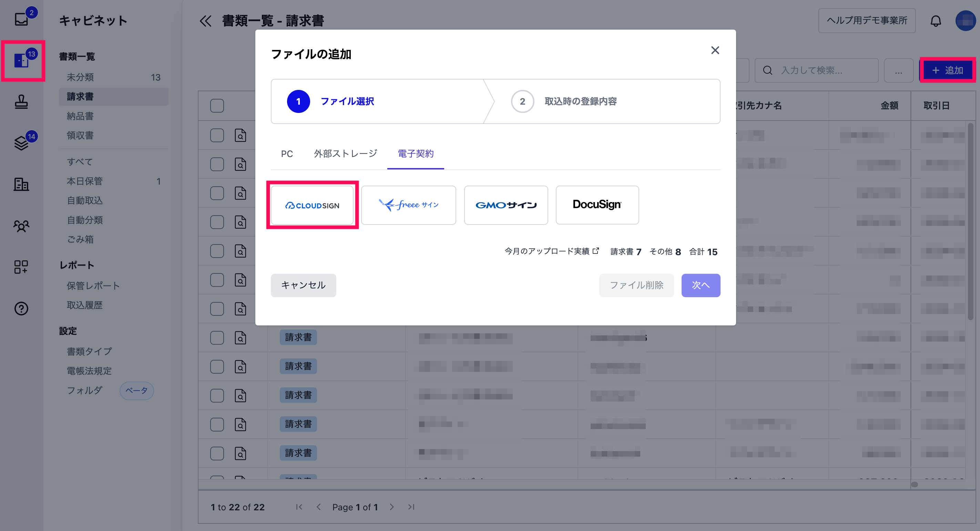Select the DocuSign service
This screenshot has width=980, height=531.
click(x=597, y=205)
